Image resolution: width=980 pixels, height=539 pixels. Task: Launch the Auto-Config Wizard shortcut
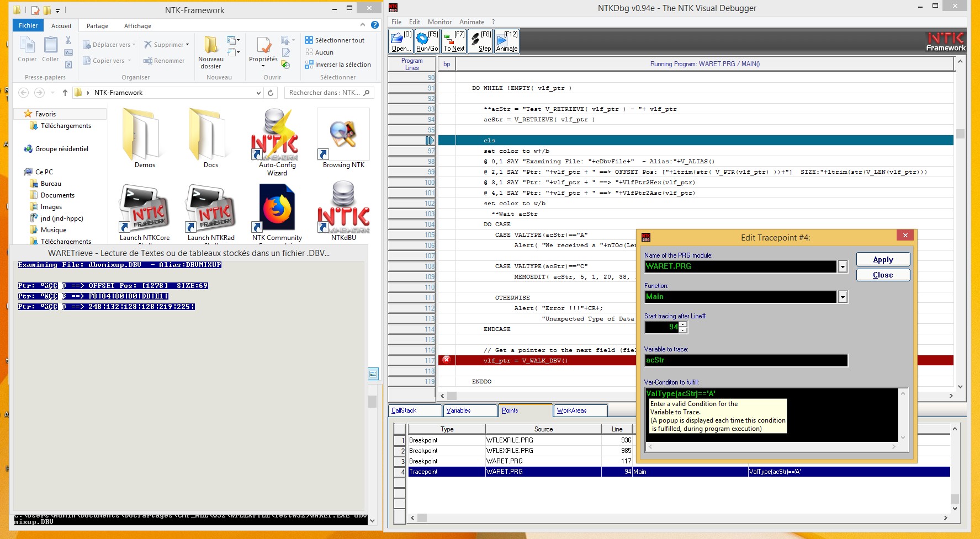(x=277, y=142)
